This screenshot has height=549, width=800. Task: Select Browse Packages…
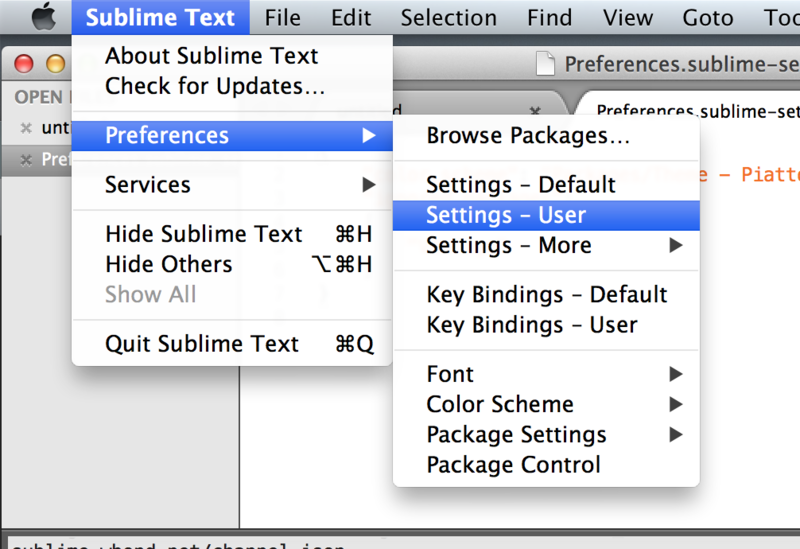[x=546, y=135]
